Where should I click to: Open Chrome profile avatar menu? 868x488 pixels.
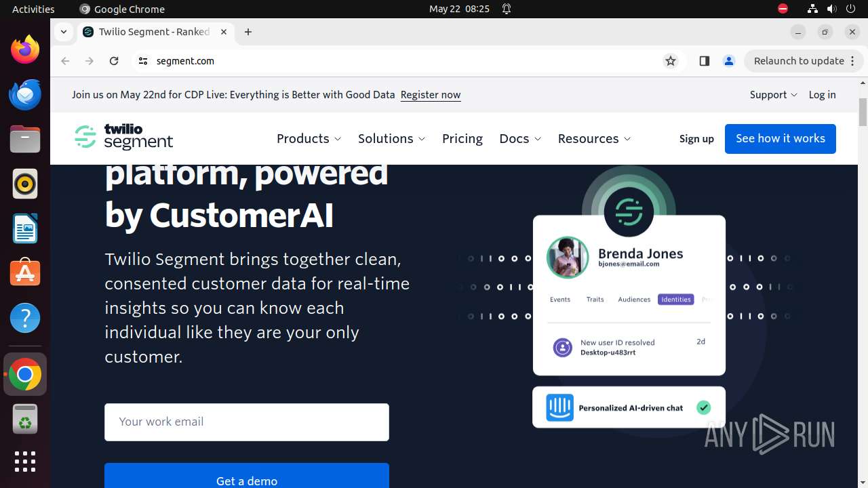coord(729,61)
